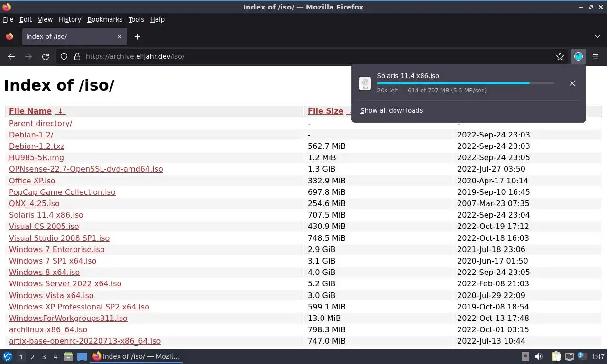This screenshot has width=607, height=364.
Task: Expand the list all tabs chevron
Action: 598,36
